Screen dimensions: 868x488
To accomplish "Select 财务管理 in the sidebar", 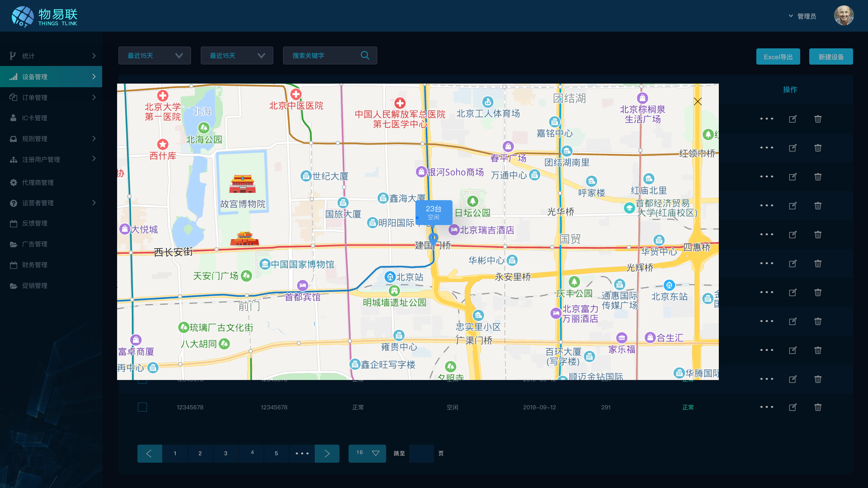I will pos(34,265).
